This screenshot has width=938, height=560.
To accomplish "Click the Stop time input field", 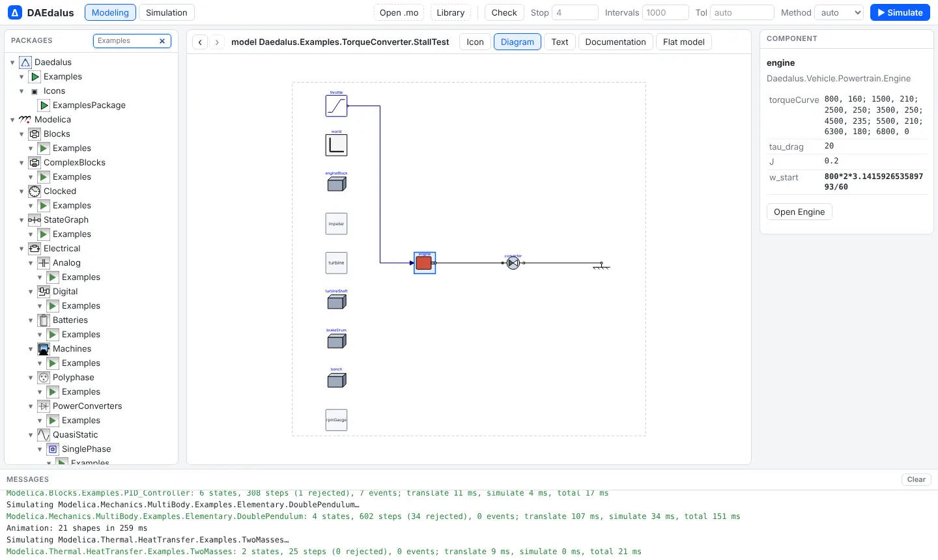I will pyautogui.click(x=575, y=12).
